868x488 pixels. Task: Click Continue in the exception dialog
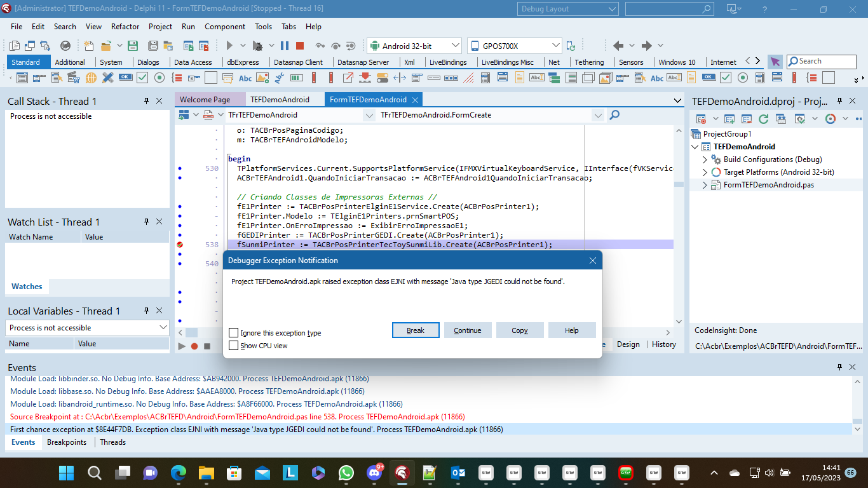468,330
